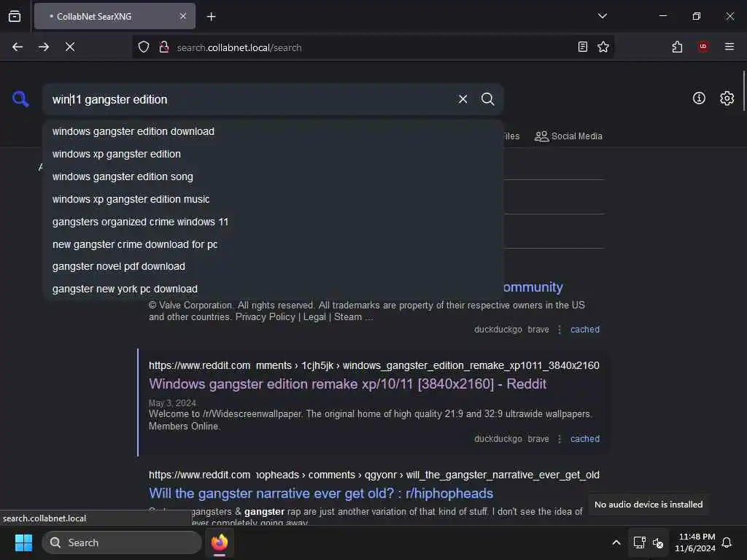This screenshot has width=747, height=560.
Task: Choose suggestion 'new gangster crime download for pc'
Action: point(273,244)
